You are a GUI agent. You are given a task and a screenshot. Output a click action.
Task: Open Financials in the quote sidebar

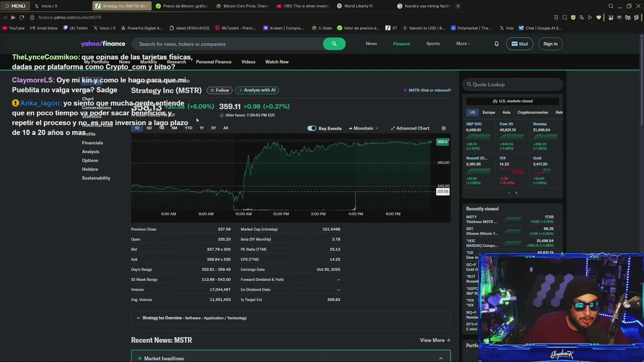pyautogui.click(x=93, y=143)
